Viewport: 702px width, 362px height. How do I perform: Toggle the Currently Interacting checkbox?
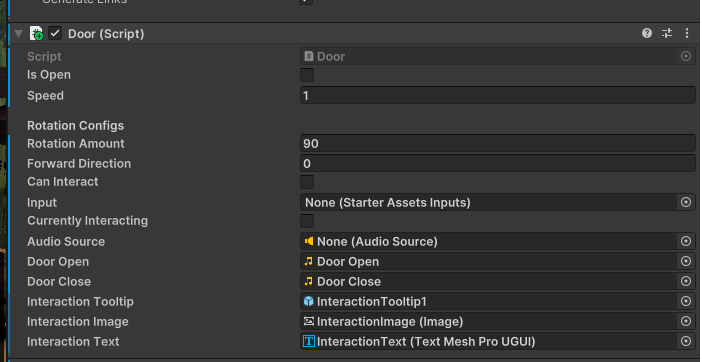307,221
